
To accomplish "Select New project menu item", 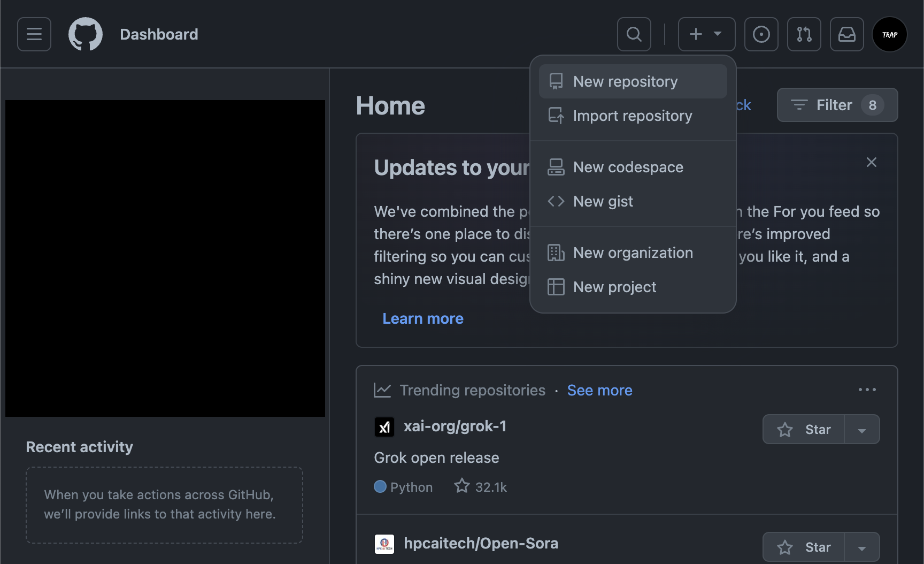I will pyautogui.click(x=633, y=287).
